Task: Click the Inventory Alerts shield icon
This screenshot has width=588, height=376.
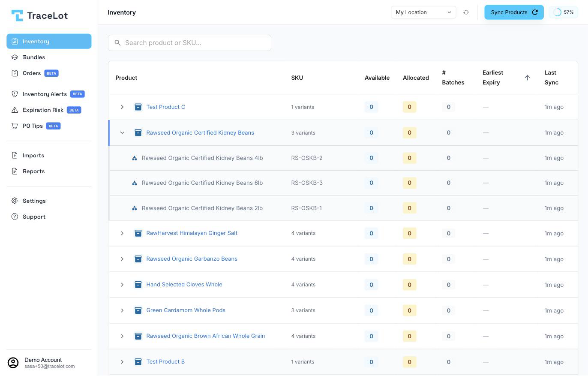Action: click(15, 94)
